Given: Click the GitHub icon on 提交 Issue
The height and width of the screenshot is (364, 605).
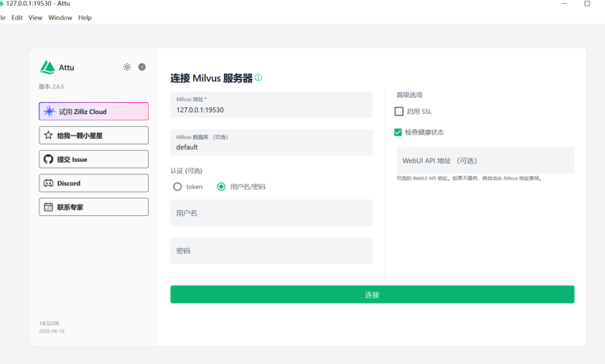Looking at the screenshot, I should coord(48,159).
